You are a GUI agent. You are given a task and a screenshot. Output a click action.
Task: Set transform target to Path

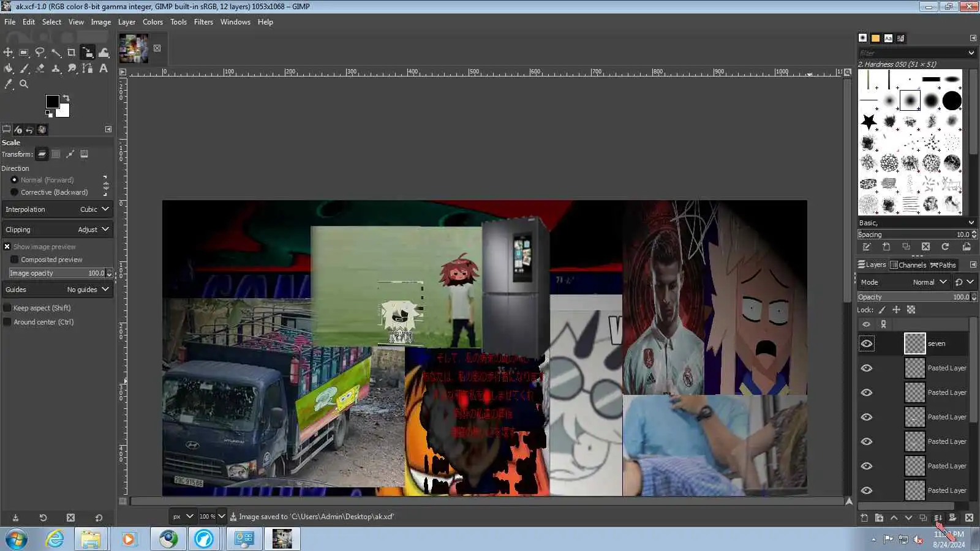pos(70,154)
